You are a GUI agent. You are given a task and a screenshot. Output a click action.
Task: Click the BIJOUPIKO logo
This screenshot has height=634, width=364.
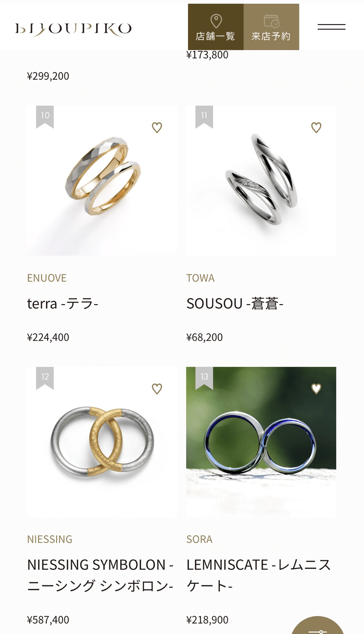pyautogui.click(x=73, y=29)
